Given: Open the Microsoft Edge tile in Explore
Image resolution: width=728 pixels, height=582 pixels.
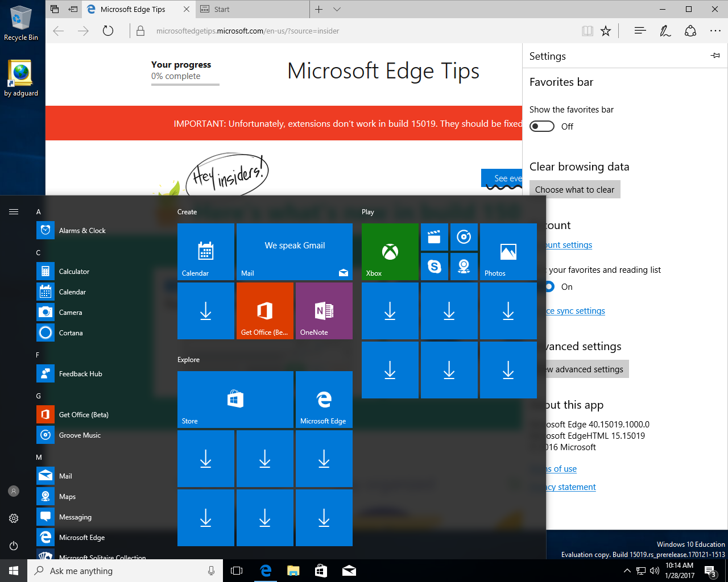Looking at the screenshot, I should point(324,400).
